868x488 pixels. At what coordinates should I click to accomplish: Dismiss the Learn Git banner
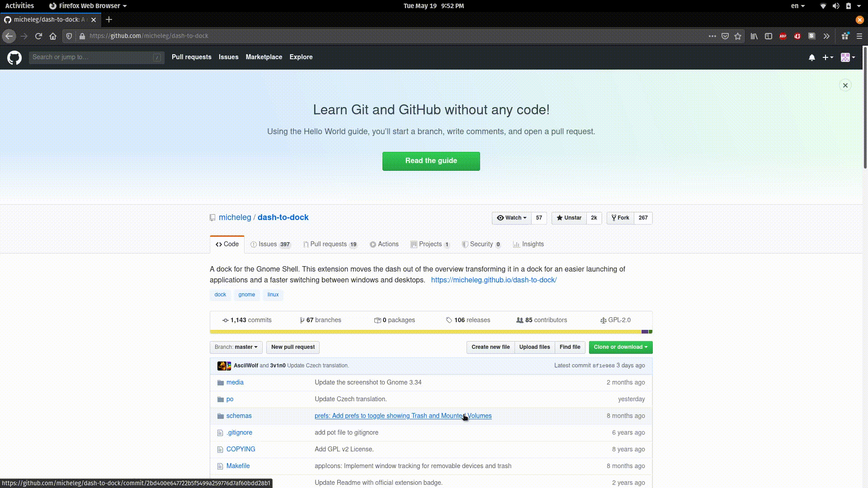[x=845, y=85]
